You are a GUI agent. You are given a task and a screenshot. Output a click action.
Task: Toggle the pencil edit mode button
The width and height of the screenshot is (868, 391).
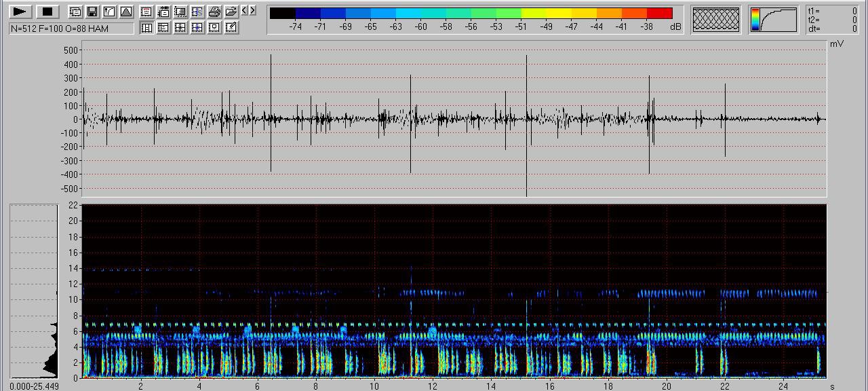[x=231, y=27]
